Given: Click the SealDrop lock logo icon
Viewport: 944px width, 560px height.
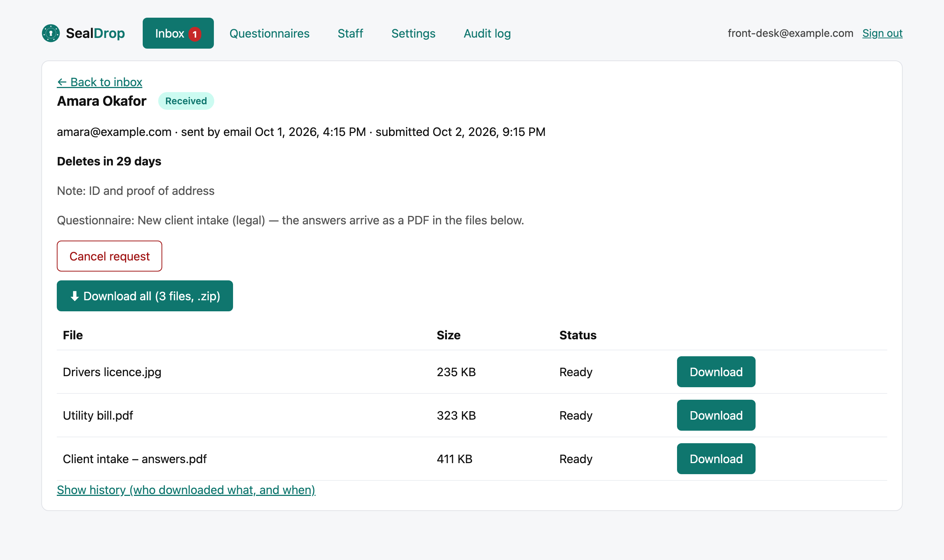Looking at the screenshot, I should pyautogui.click(x=51, y=33).
